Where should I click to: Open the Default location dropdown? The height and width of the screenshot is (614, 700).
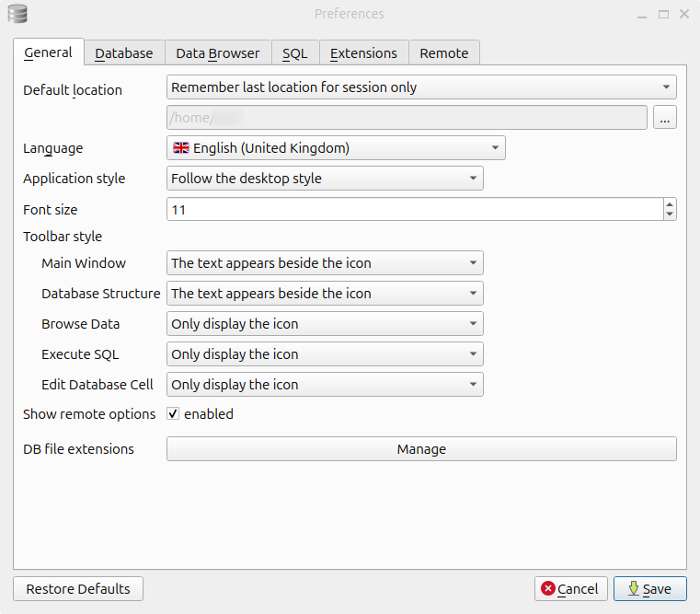[x=421, y=87]
